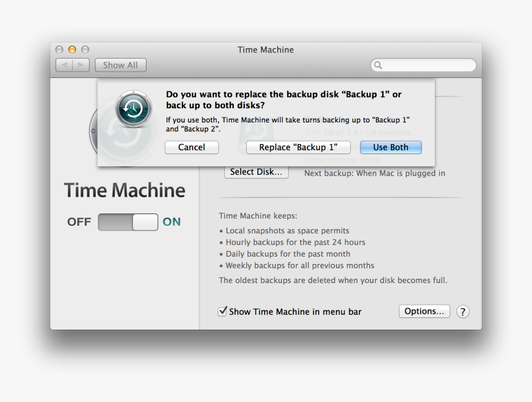Click Show All in the toolbar
Screen dimensions: 532x402
[x=121, y=65]
